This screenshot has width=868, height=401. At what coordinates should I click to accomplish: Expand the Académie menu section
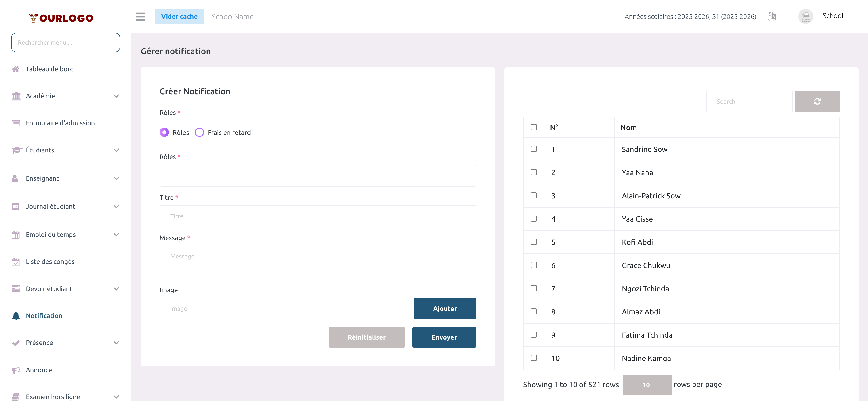pyautogui.click(x=116, y=96)
